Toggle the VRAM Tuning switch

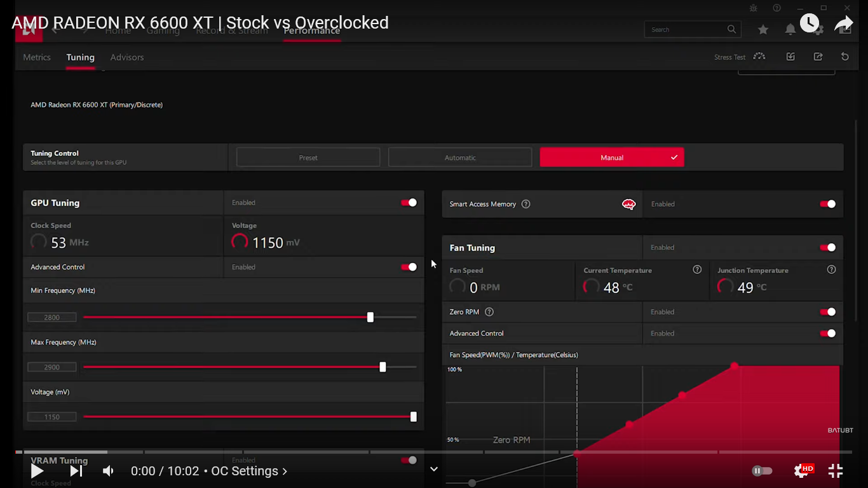[409, 460]
